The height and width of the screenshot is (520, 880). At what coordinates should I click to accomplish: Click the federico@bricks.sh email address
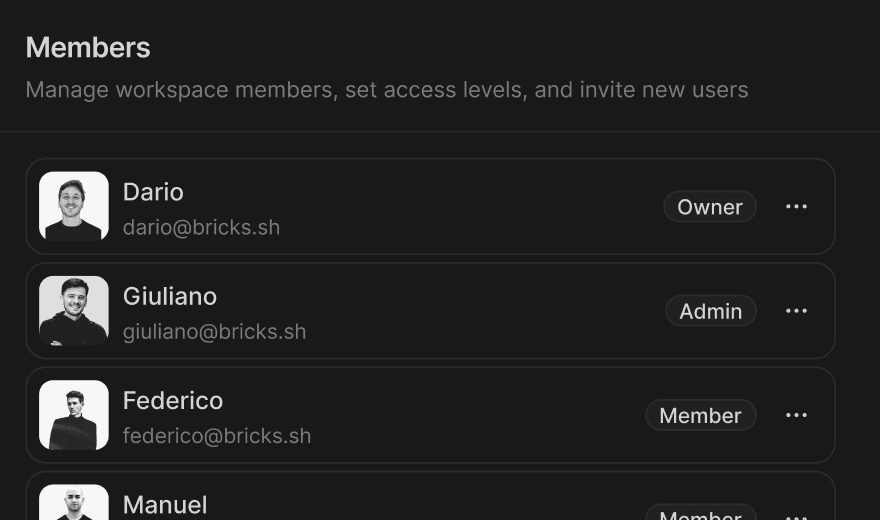(x=217, y=436)
